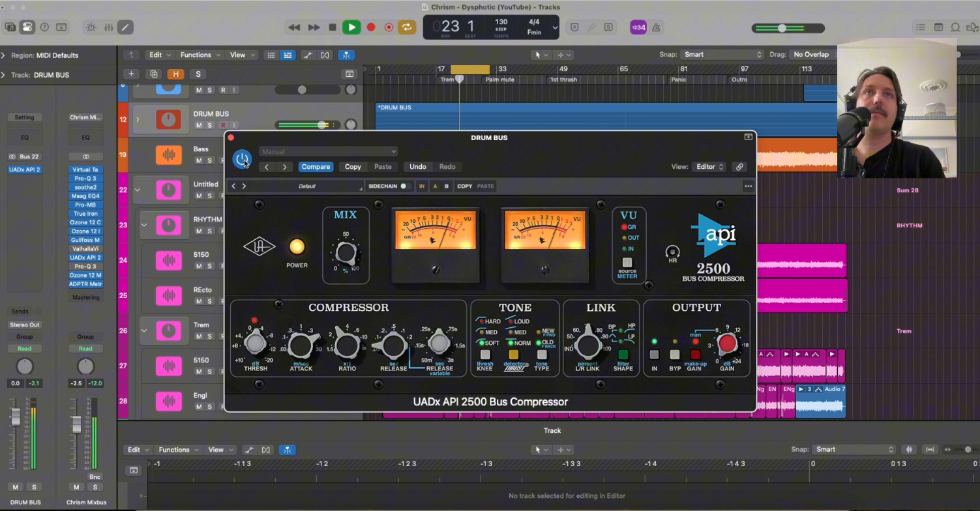Stop playback with the Stop button
The width and height of the screenshot is (980, 511).
click(x=333, y=27)
